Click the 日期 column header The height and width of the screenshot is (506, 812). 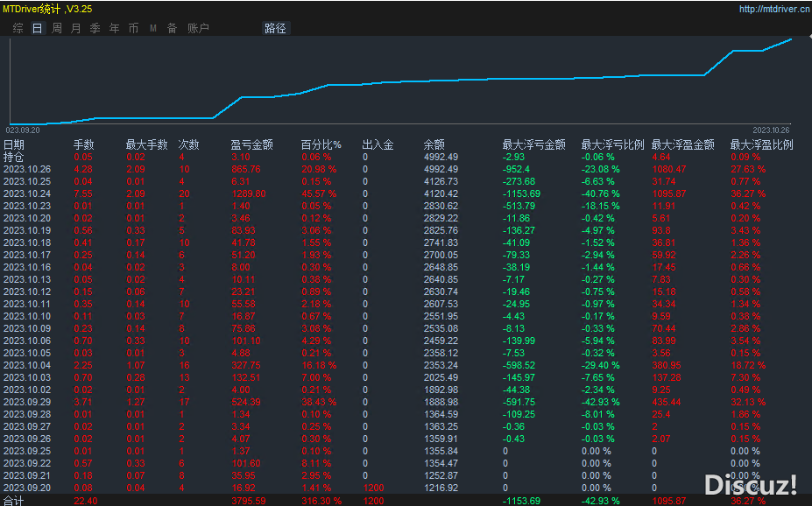(x=14, y=144)
